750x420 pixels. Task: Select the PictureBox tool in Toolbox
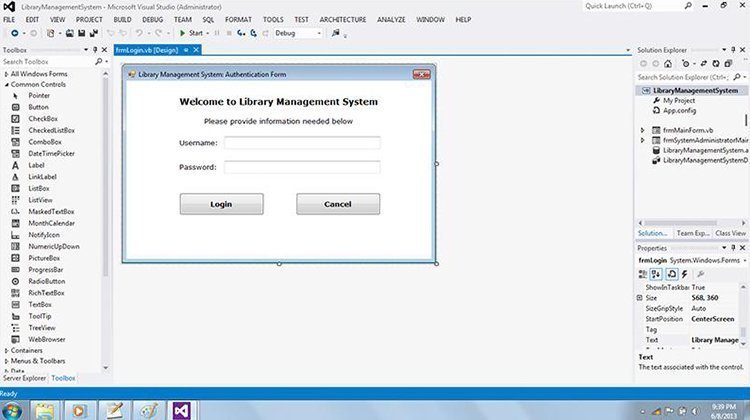click(x=44, y=258)
